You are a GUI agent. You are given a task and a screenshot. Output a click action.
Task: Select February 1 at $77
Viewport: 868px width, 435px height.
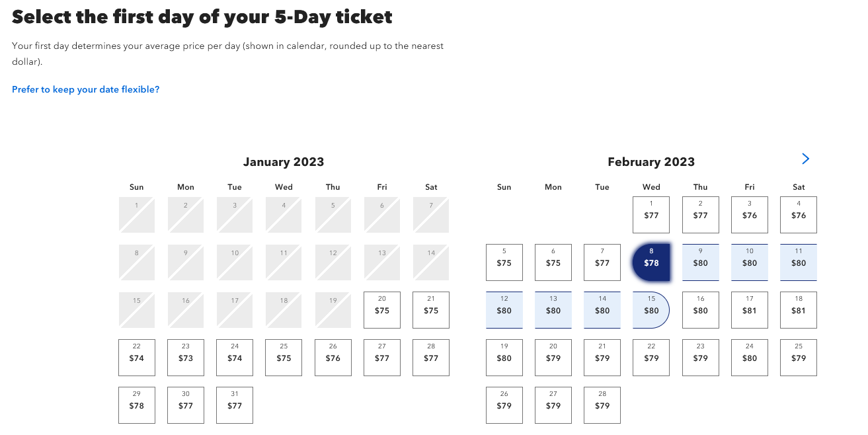651,215
